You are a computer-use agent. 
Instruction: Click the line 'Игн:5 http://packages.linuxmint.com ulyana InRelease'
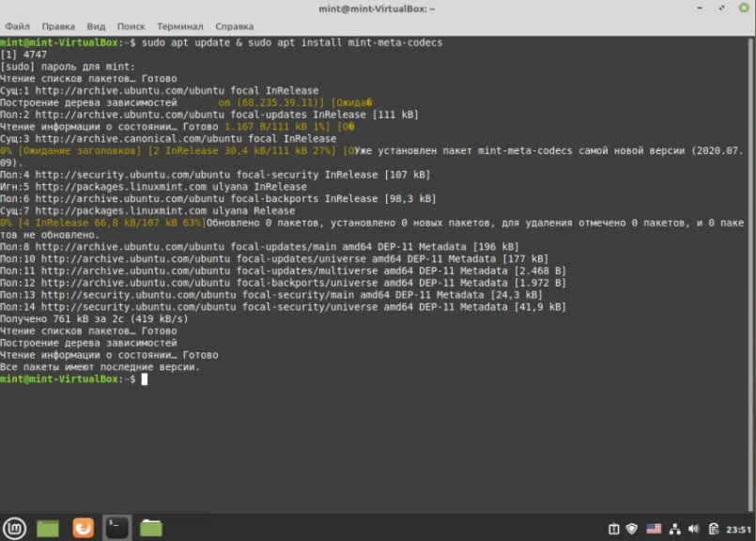click(x=153, y=187)
